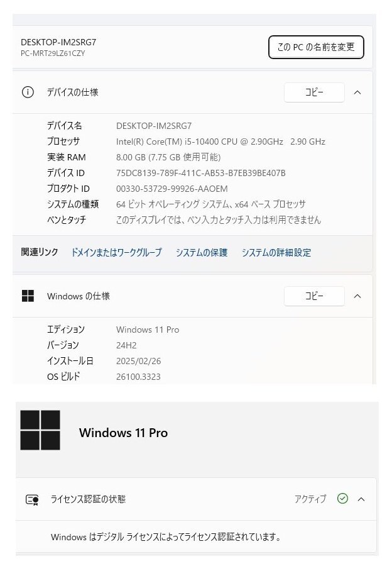Screen dimensions: 392x566
Task: Open システムの保護 link
Action: click(x=202, y=252)
